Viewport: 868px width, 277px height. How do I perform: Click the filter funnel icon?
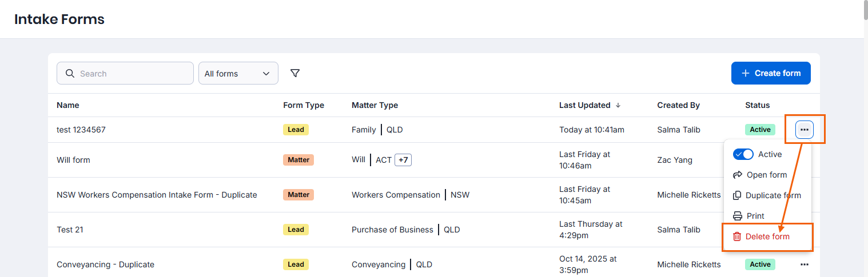coord(295,73)
